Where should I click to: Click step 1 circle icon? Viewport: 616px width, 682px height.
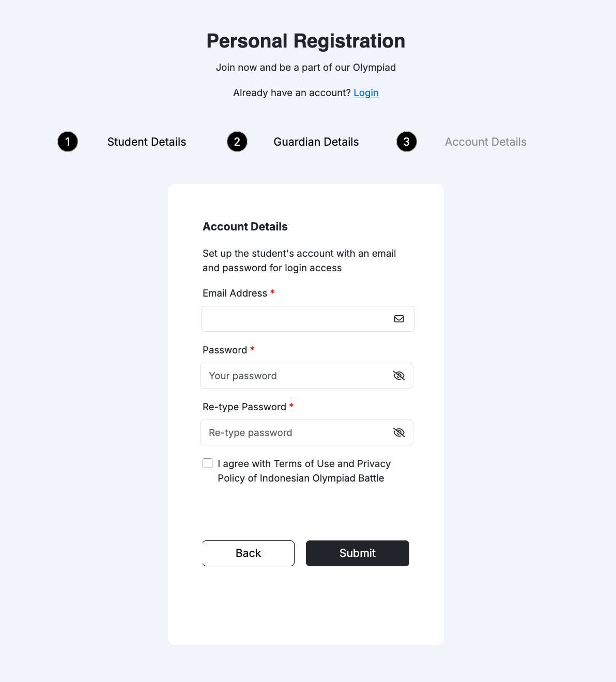68,142
